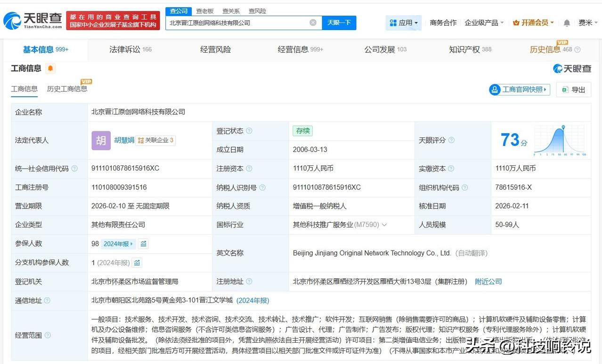Click the help icon beside 通信地址

click(x=47, y=300)
